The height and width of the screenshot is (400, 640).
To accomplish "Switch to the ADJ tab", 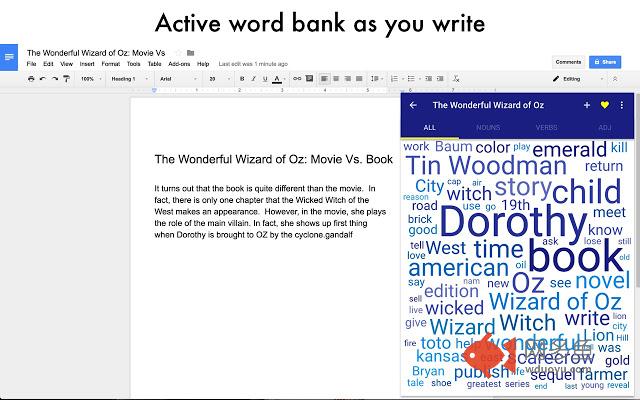I will (604, 128).
